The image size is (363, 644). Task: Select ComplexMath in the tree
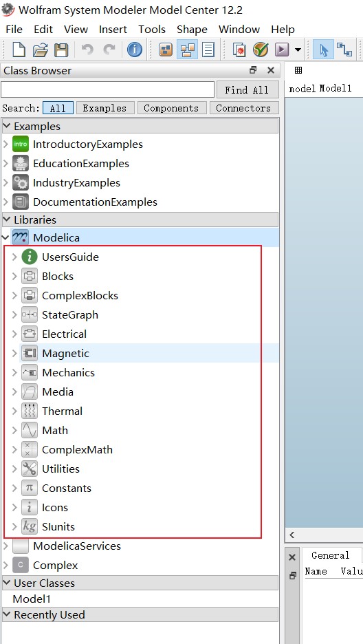(77, 450)
